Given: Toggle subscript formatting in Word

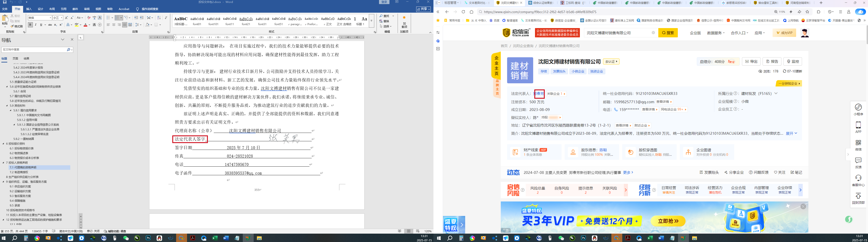Looking at the screenshot, I should pyautogui.click(x=56, y=25).
